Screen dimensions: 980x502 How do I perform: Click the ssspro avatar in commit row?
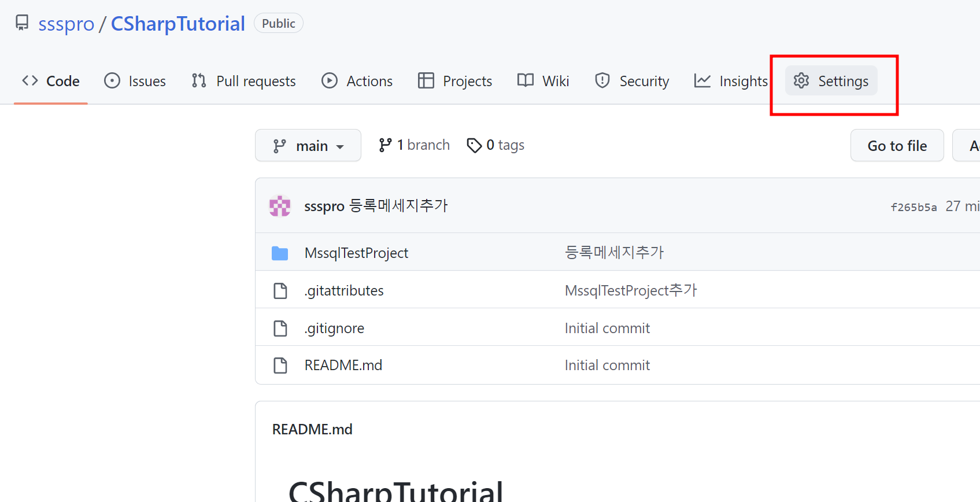coord(280,206)
